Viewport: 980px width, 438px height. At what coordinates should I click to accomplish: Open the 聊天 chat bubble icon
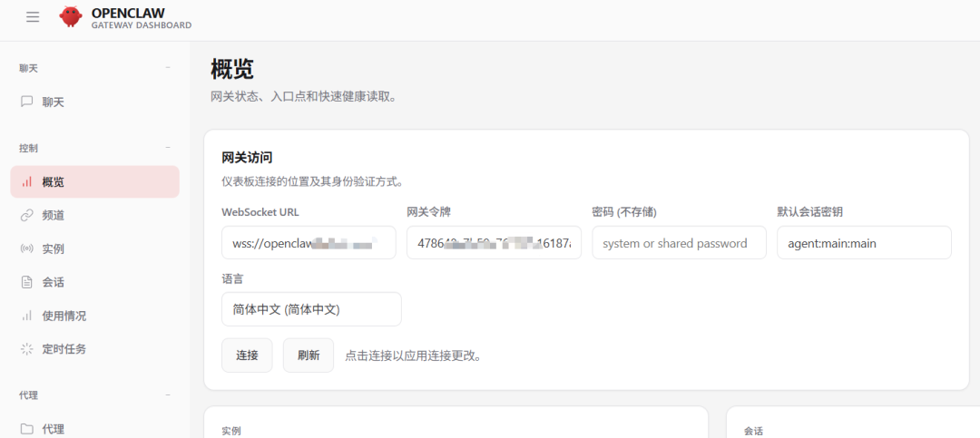(27, 102)
